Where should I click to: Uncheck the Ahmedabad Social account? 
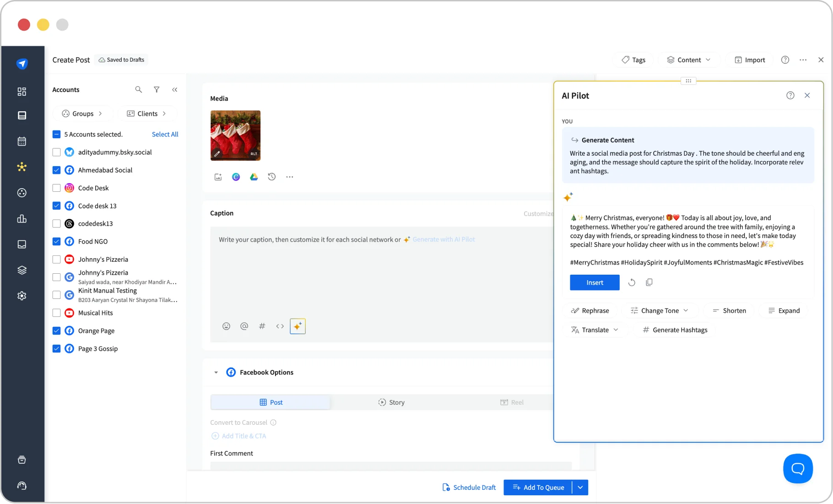[56, 170]
